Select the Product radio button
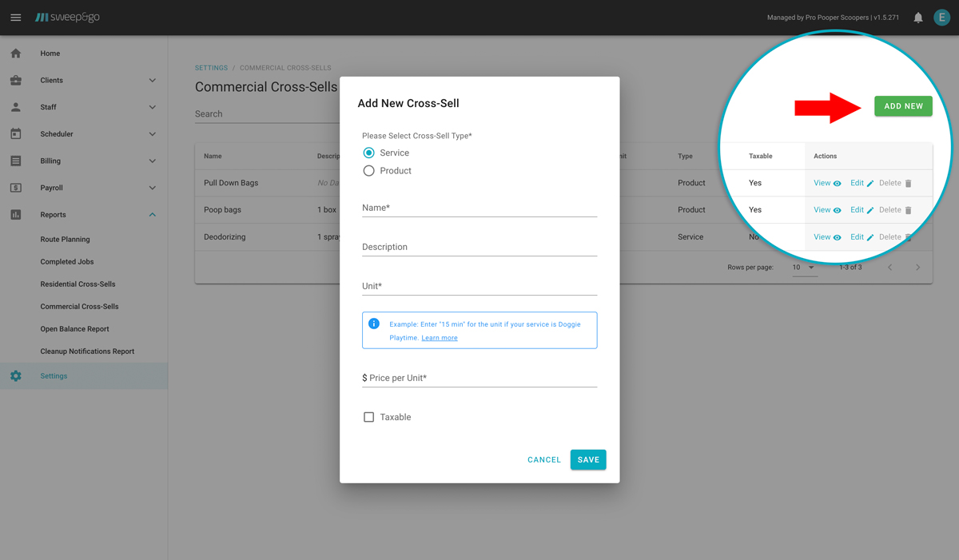 click(368, 171)
